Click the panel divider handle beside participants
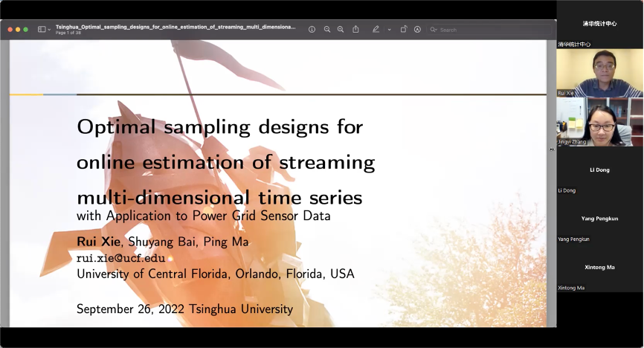The image size is (644, 348). click(552, 149)
